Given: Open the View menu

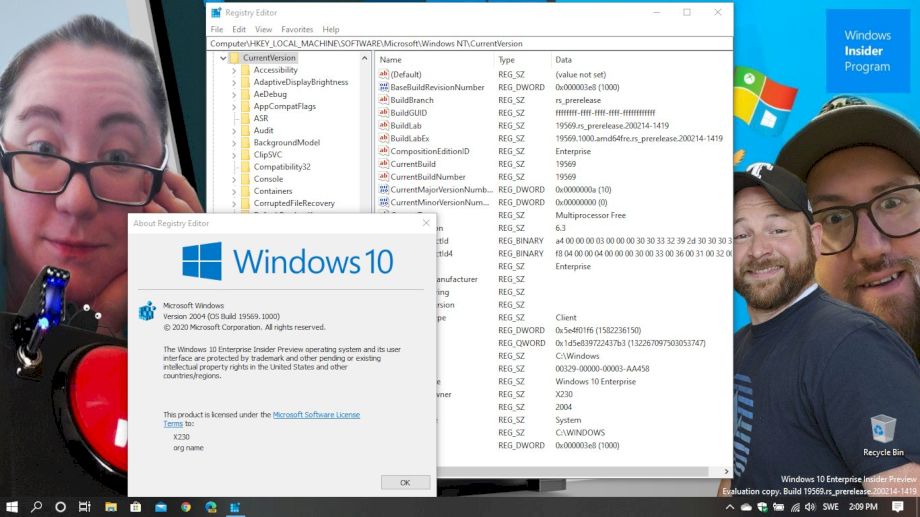Looking at the screenshot, I should point(263,29).
